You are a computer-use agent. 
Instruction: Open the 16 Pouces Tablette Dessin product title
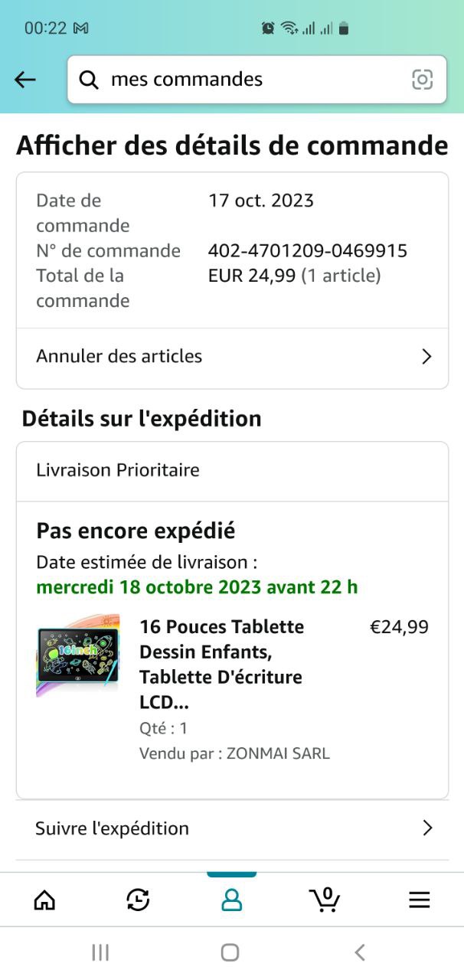pyautogui.click(x=221, y=664)
